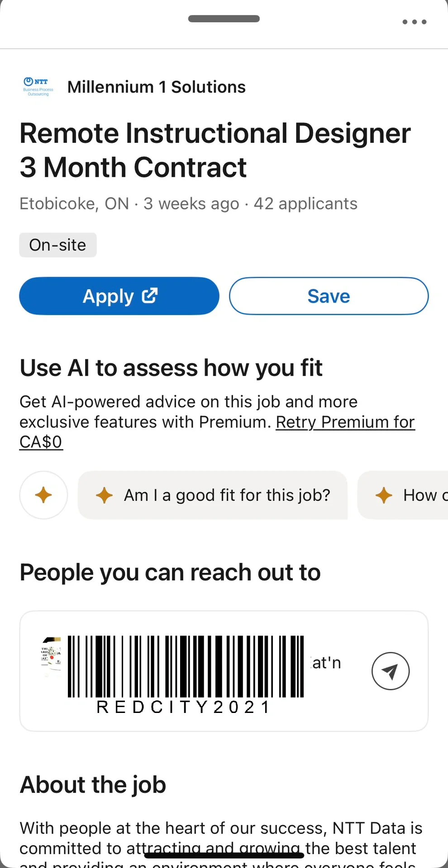The width and height of the screenshot is (448, 868).
Task: Tap the external link icon on Apply
Action: 150,296
